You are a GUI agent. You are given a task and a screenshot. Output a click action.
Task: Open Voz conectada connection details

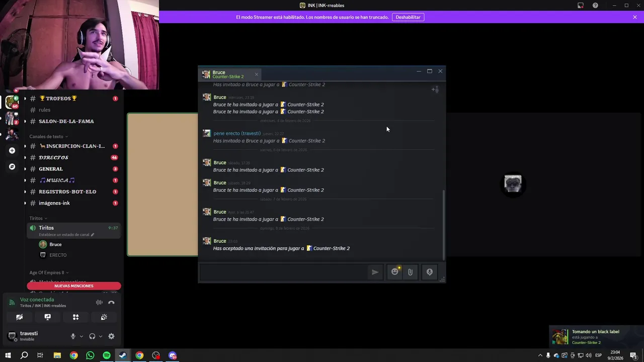37,300
